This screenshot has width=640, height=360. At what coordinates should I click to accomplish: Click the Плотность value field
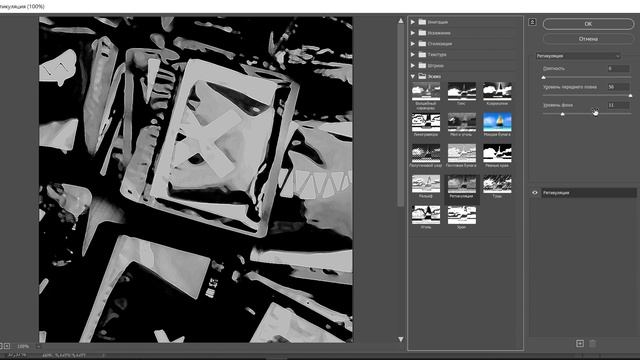point(618,69)
